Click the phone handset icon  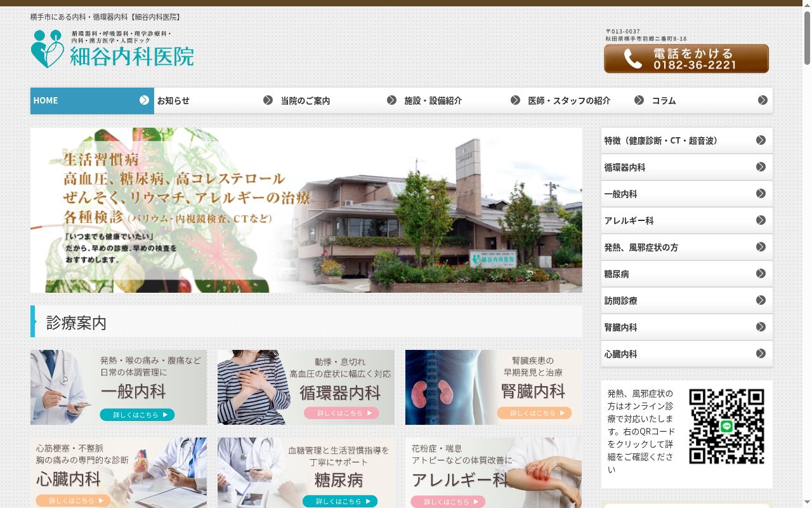click(632, 59)
